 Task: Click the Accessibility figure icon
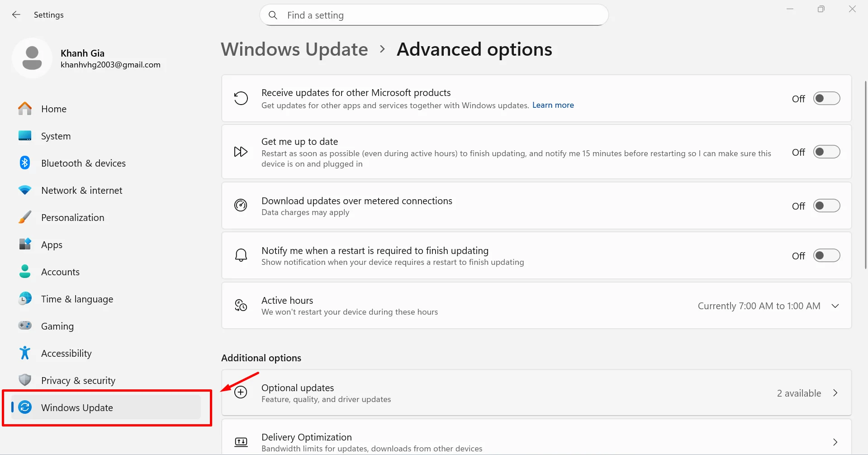coord(25,353)
